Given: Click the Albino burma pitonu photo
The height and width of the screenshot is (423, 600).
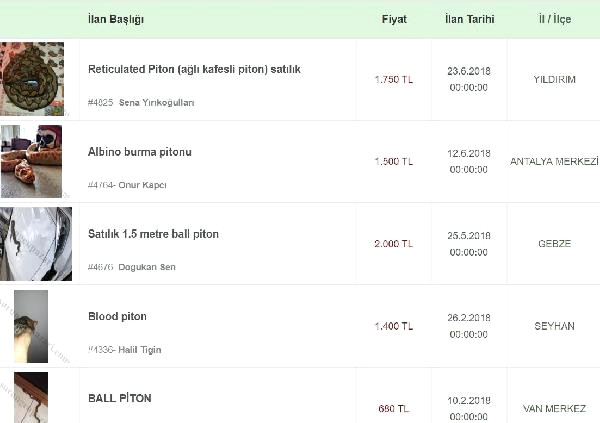Looking at the screenshot, I should point(32,161).
